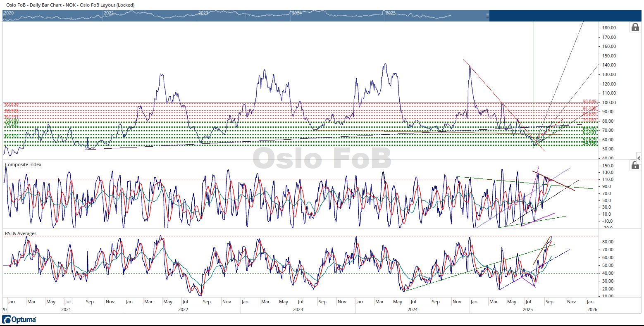Click the 2026 year on the date axis
Viewport: 644px width, 326px height.
tap(592, 309)
